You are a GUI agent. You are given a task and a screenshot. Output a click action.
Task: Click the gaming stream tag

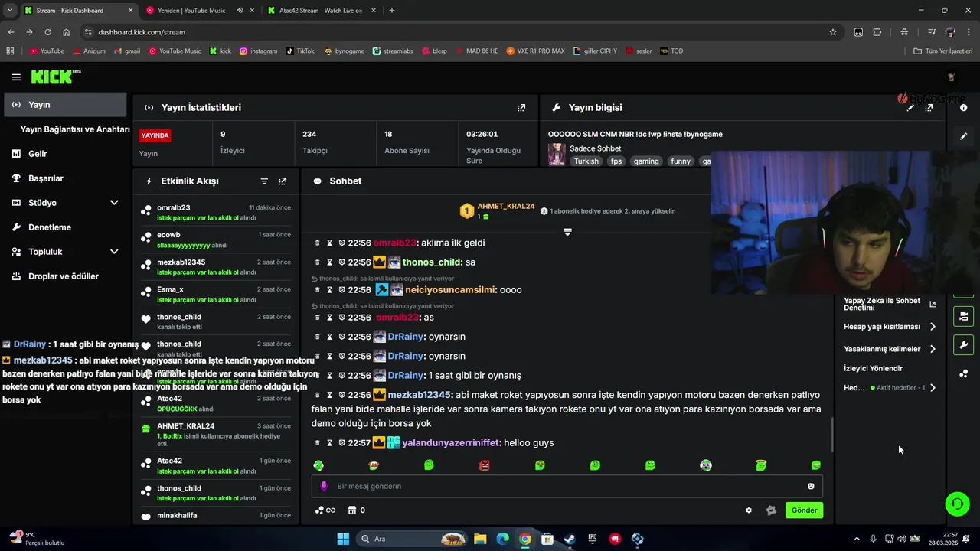pyautogui.click(x=646, y=161)
